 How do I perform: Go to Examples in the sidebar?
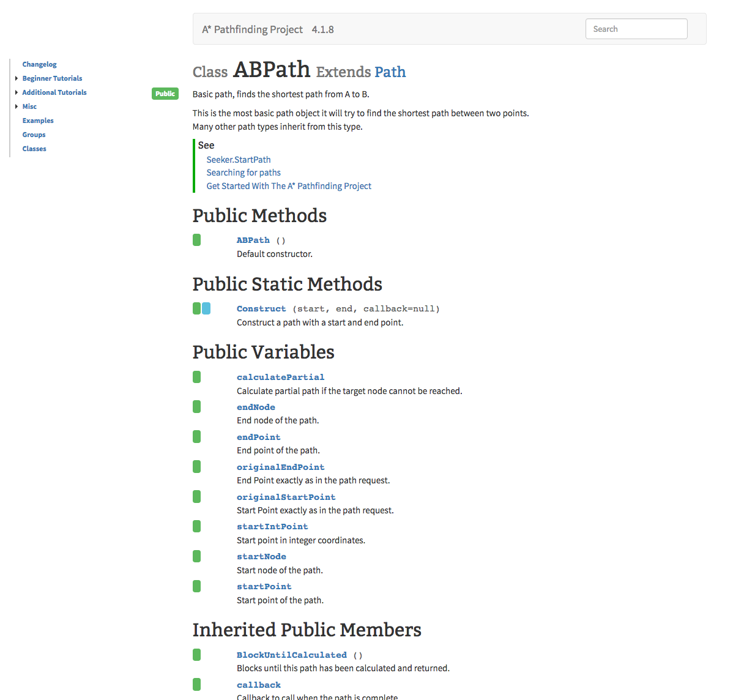pyautogui.click(x=38, y=121)
